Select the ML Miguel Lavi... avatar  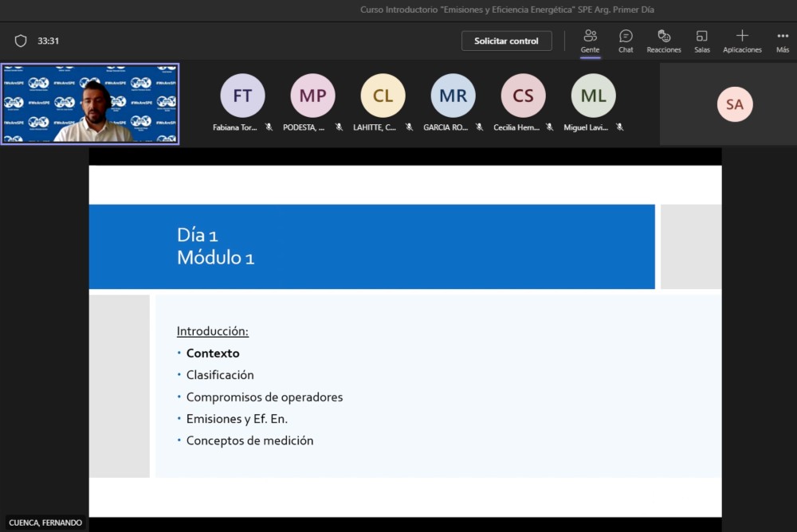pyautogui.click(x=593, y=96)
